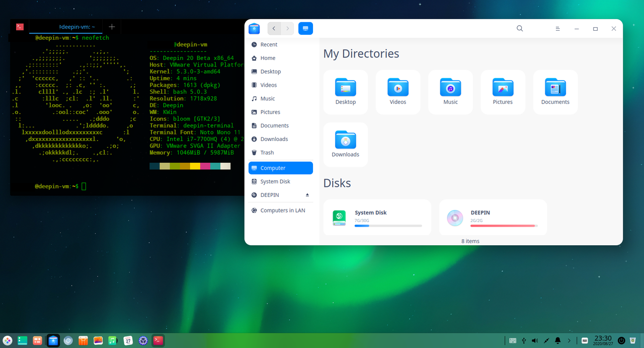Open Multitasking View from the dock
Screen dimensions: 644x348
pyautogui.click(x=23, y=340)
